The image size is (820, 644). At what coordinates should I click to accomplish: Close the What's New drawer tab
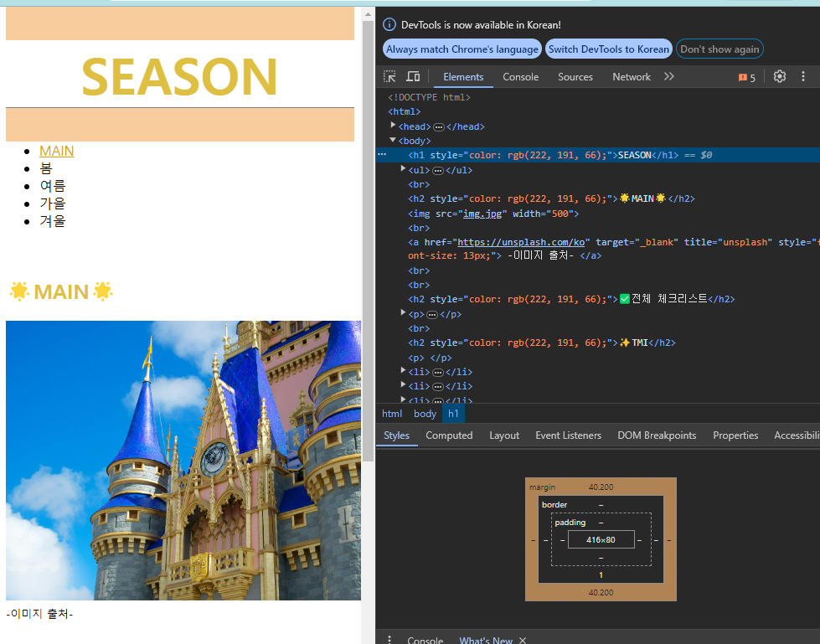tap(523, 640)
